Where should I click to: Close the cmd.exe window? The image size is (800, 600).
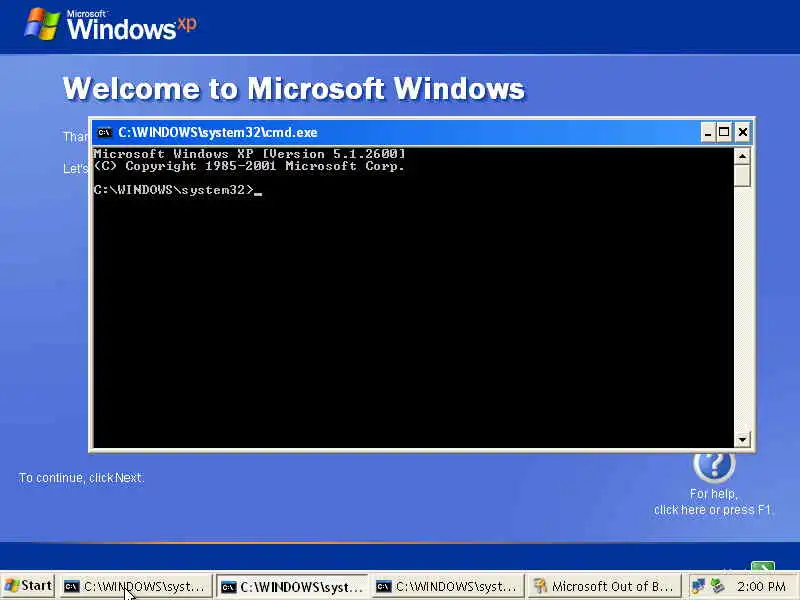742,133
